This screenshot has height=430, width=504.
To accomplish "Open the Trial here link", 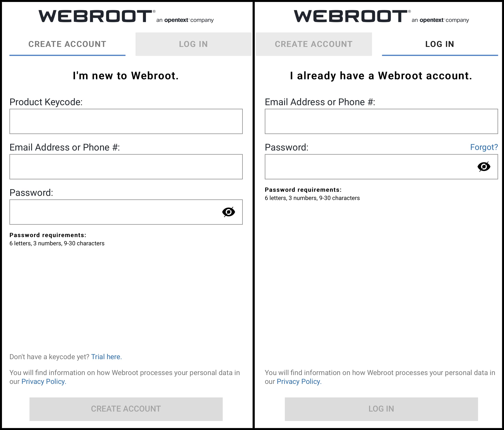I will coord(106,357).
